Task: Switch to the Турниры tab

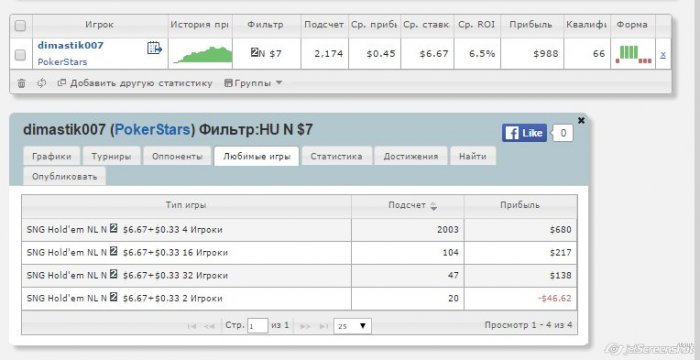Action: pos(111,156)
